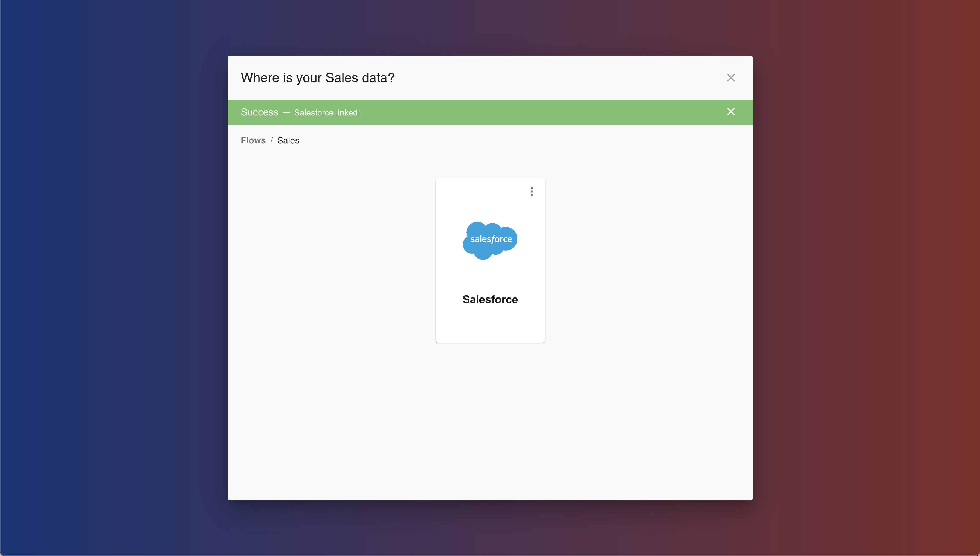Dismiss the Salesforce linked success banner
Image resolution: width=980 pixels, height=556 pixels.
[731, 112]
